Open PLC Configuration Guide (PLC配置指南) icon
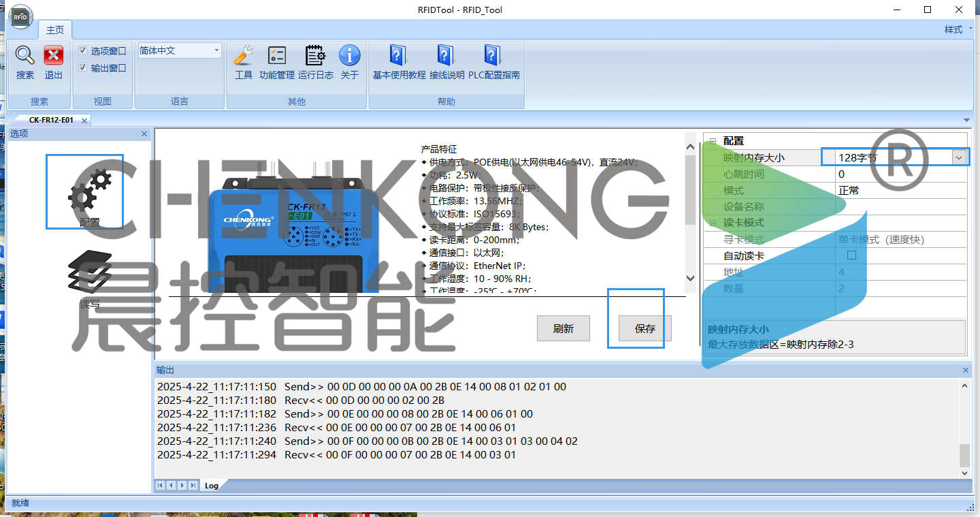 tap(493, 56)
